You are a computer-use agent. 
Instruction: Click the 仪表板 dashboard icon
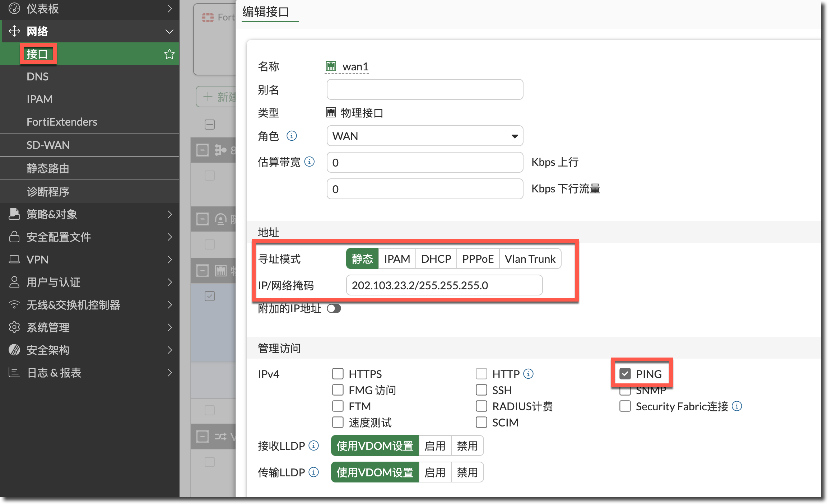click(x=14, y=8)
